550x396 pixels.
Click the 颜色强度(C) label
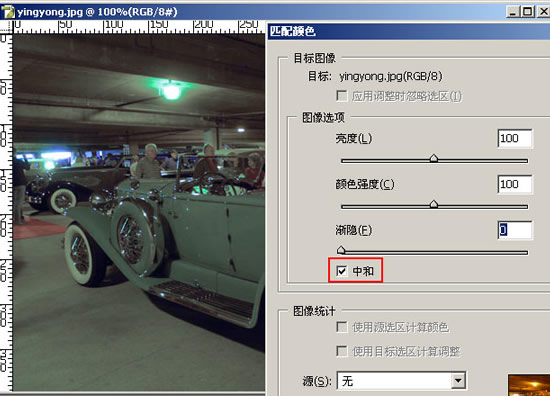click(365, 184)
